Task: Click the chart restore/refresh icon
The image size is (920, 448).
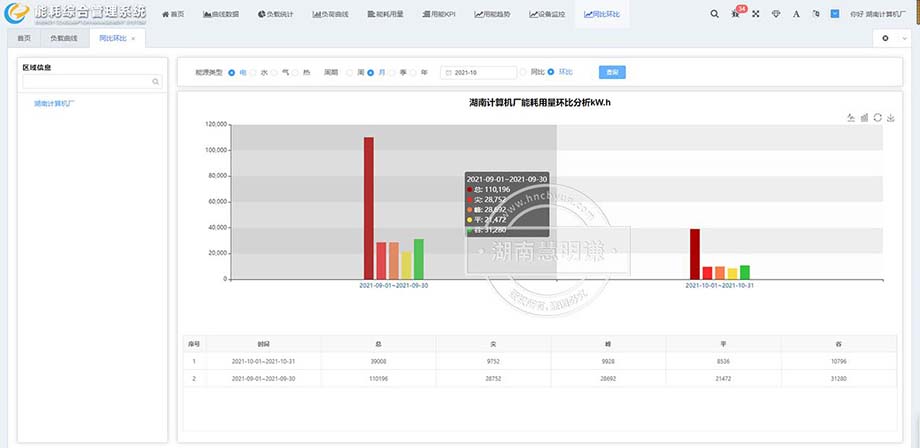Action: (x=877, y=118)
